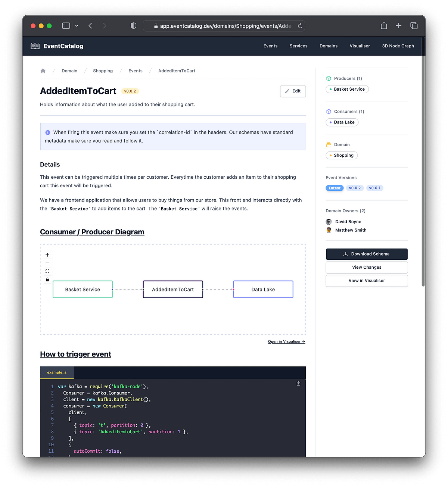Zoom out of the diagram using minus icon

point(47,263)
